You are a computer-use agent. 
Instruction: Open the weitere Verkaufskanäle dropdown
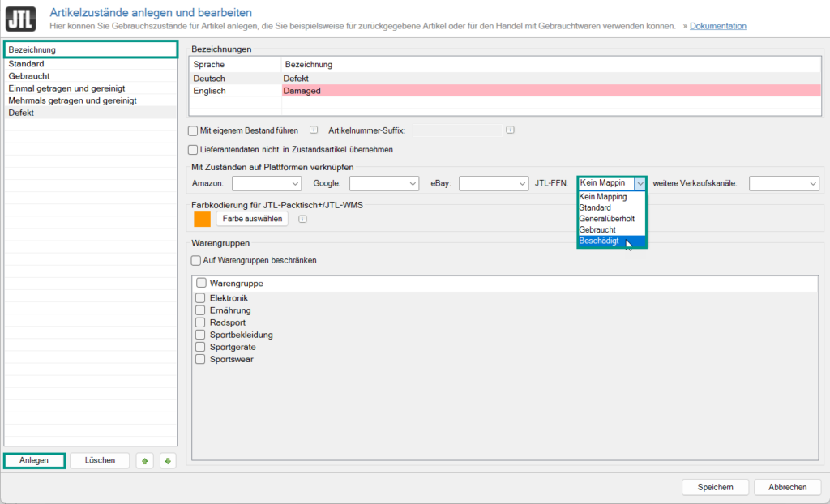pos(784,184)
